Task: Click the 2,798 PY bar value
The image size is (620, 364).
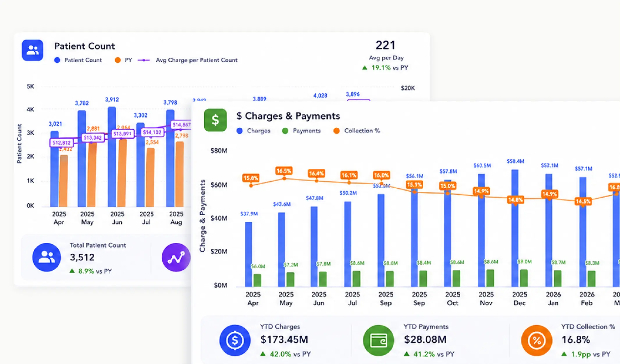Action: pos(182,136)
